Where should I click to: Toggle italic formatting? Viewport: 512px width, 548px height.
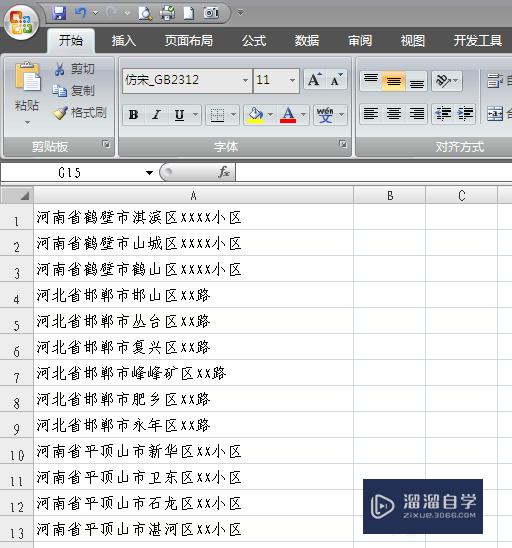pyautogui.click(x=156, y=115)
